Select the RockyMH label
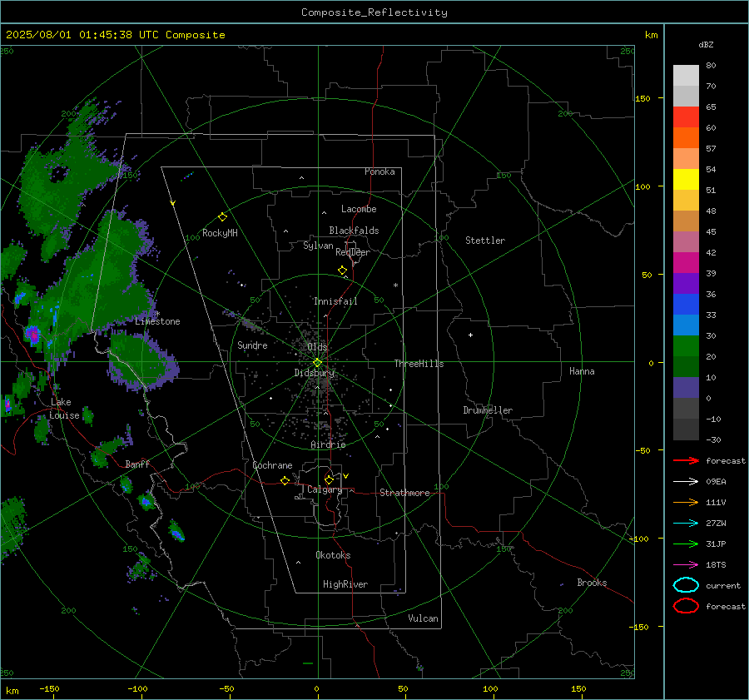Screen dimensions: 749x700 pos(220,233)
